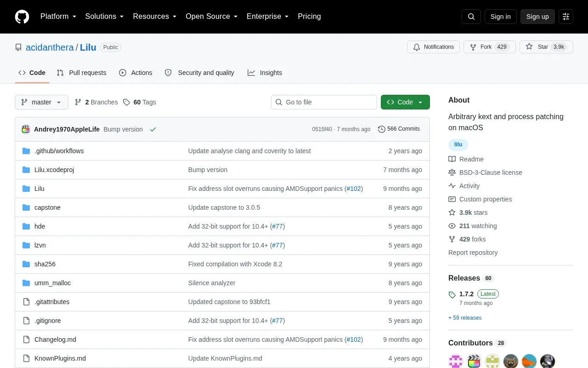588x368 pixels.
Task: Click the Andrey1970AppleLife avatar image
Action: pos(26,129)
